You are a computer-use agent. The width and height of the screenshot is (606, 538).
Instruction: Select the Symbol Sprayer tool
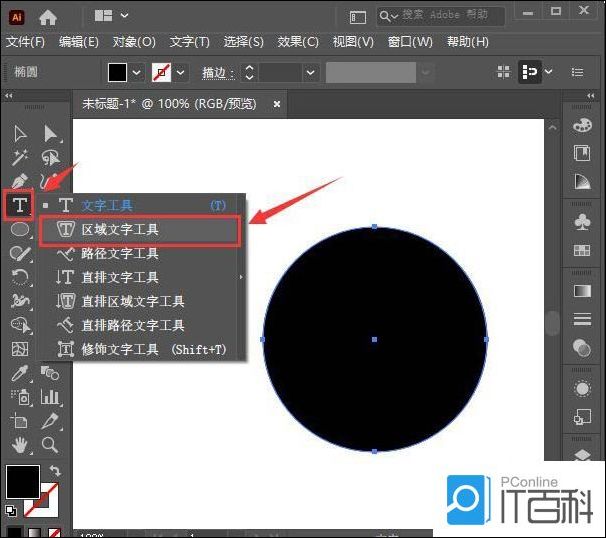[x=20, y=397]
